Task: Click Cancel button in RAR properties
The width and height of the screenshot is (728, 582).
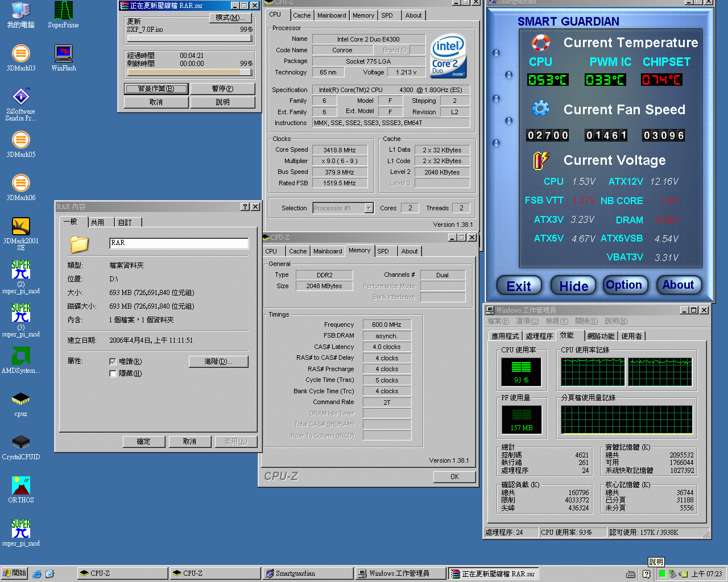Action: (x=190, y=442)
